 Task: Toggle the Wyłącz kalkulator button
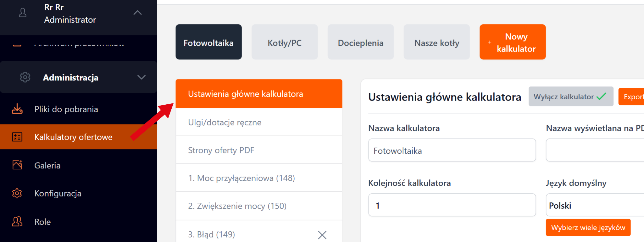[x=570, y=96]
